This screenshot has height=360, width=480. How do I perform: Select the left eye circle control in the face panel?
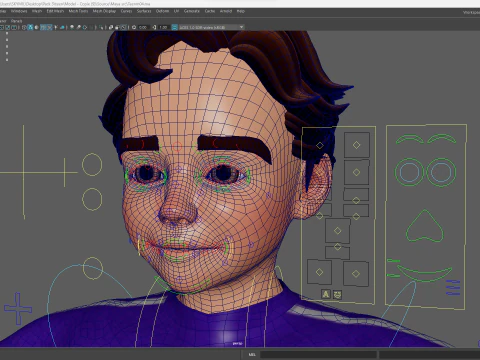[409, 172]
